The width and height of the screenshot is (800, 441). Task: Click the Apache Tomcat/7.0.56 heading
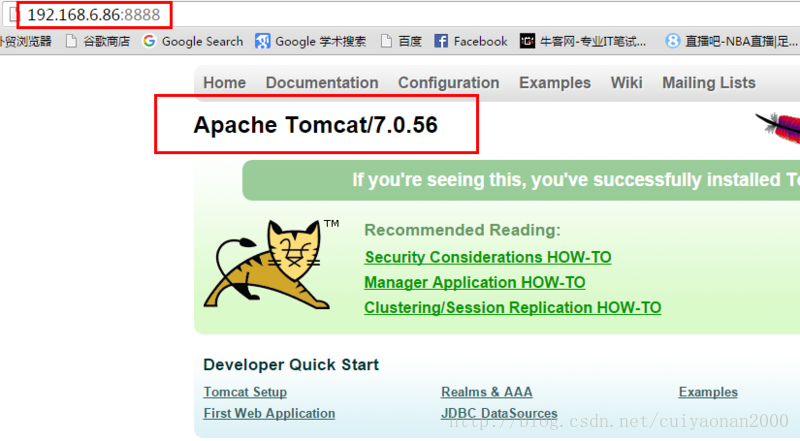pos(315,125)
